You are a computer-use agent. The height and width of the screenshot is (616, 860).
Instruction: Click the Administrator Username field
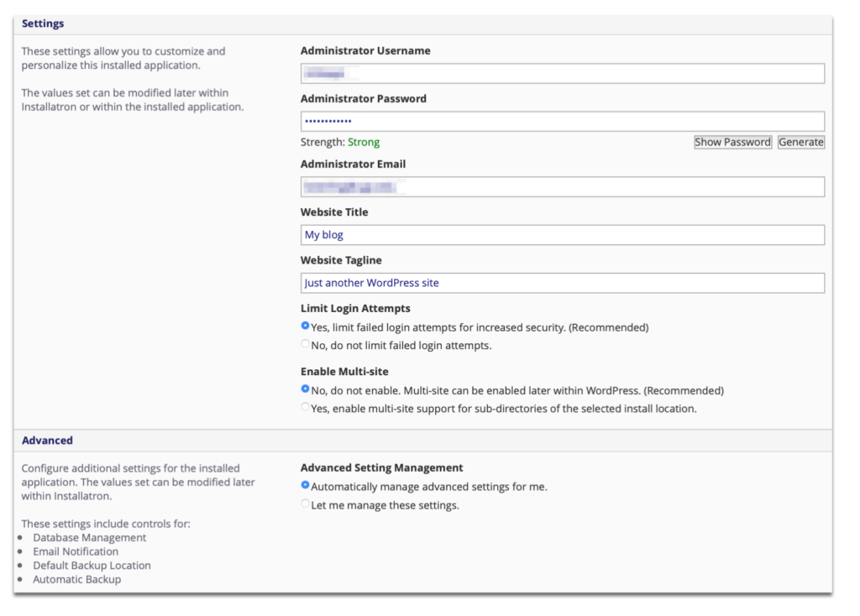562,73
